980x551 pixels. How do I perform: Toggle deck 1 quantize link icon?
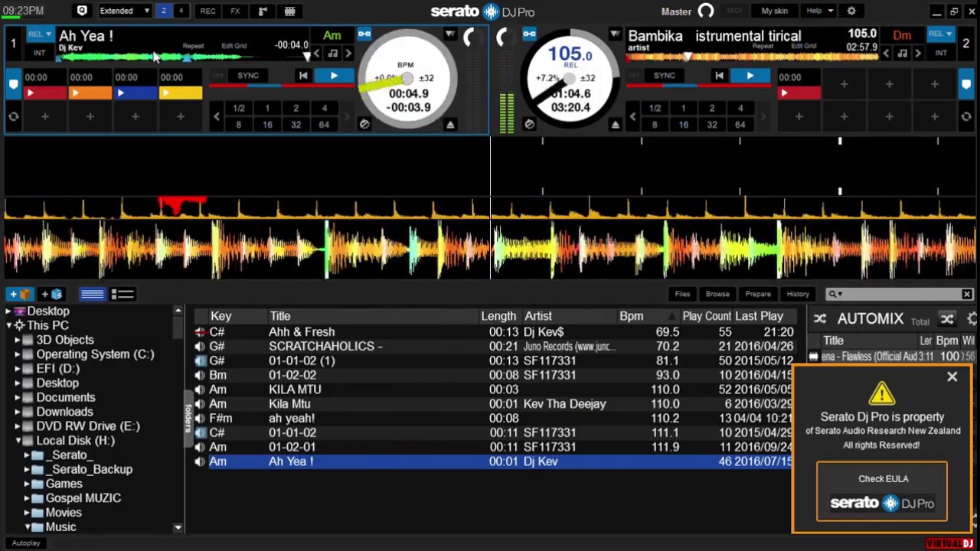(364, 34)
